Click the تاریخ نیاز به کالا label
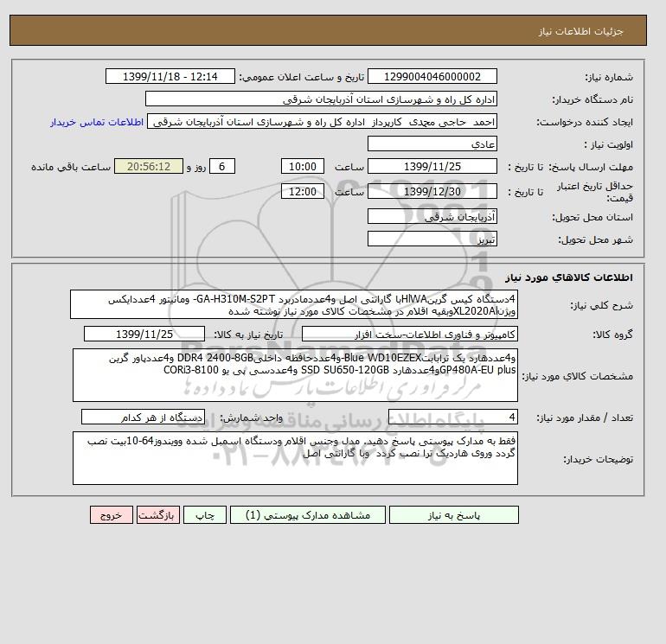The width and height of the screenshot is (666, 644). coord(248,335)
